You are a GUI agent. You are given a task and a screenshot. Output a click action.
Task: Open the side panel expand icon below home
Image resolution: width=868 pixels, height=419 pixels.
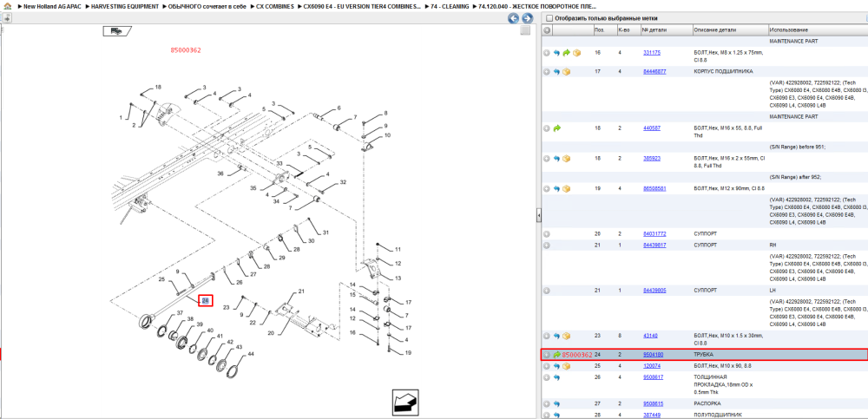[7, 18]
